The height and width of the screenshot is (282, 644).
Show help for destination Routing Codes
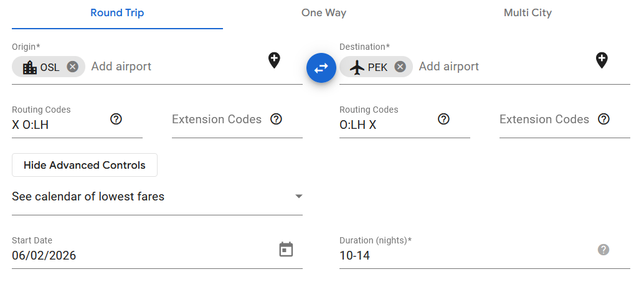coord(443,119)
